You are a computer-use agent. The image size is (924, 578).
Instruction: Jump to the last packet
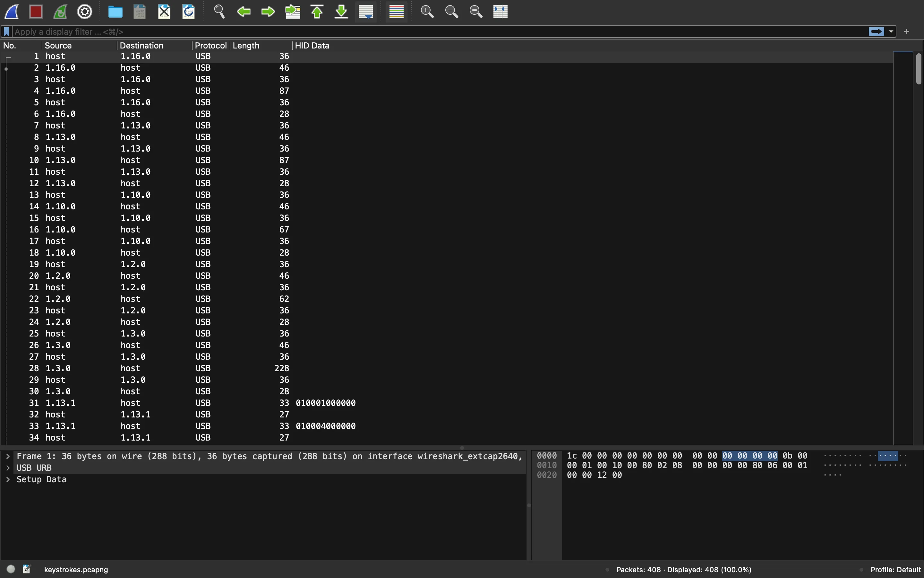pos(342,12)
